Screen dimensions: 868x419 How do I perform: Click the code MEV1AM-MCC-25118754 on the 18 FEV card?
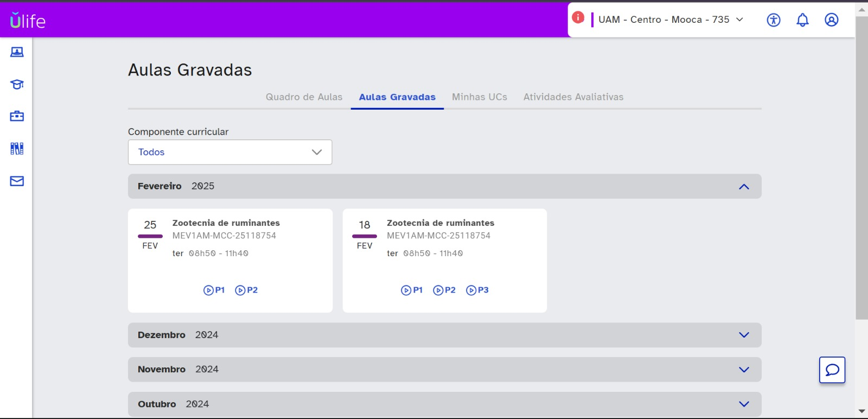(x=438, y=236)
